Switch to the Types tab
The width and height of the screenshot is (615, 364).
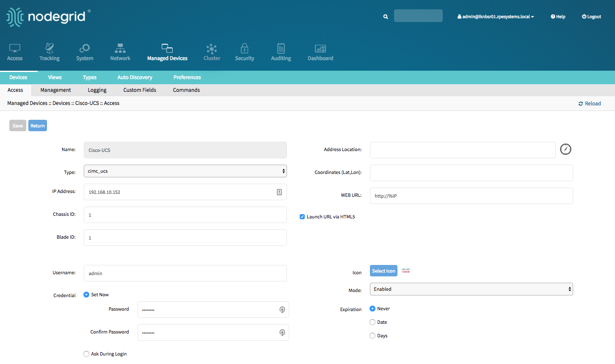click(x=90, y=77)
